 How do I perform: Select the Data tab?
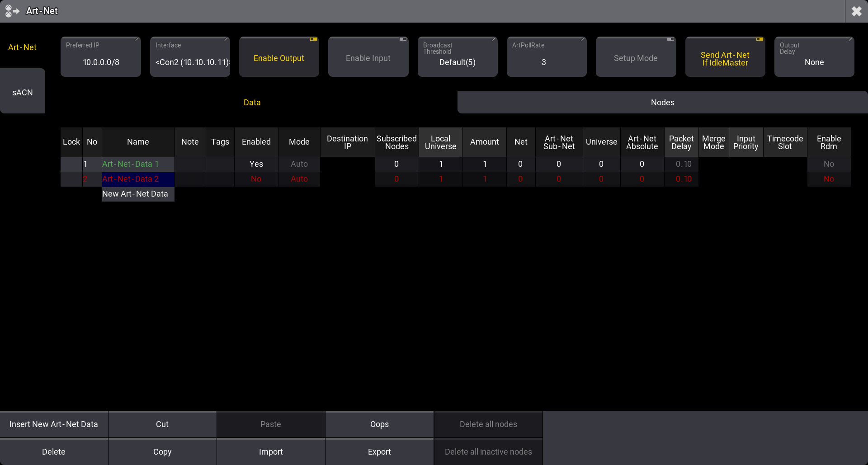[x=252, y=103]
